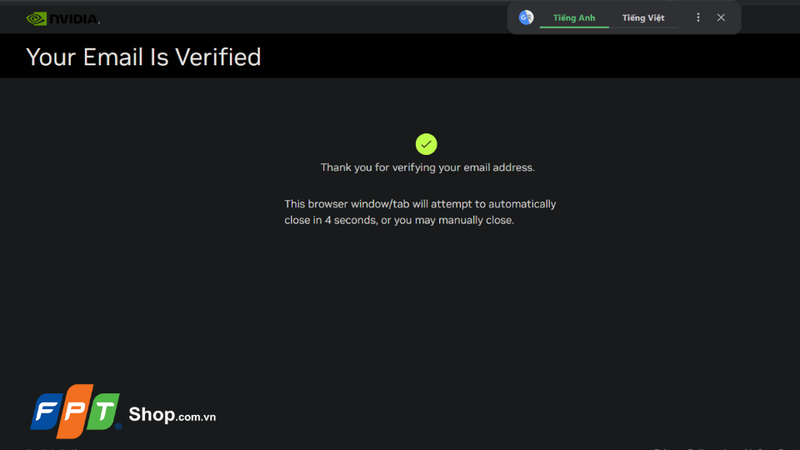
Task: Open translate popup options menu (three dots)
Action: tap(698, 17)
